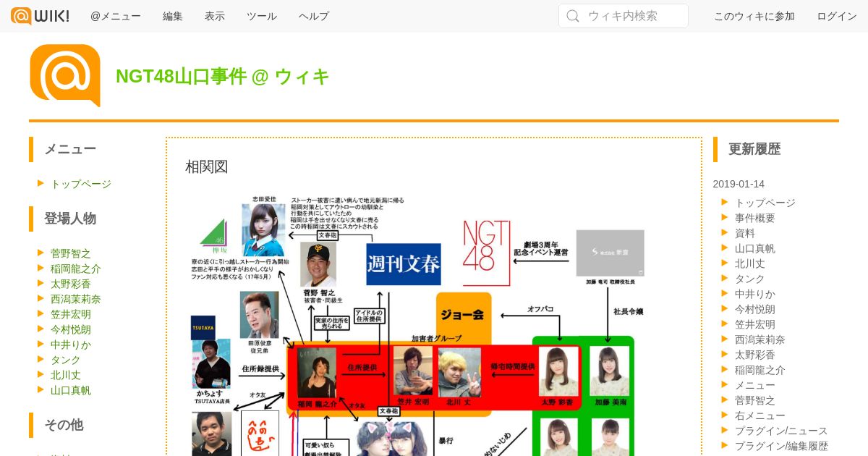Select the 2019-01-14 date text

coord(739,184)
